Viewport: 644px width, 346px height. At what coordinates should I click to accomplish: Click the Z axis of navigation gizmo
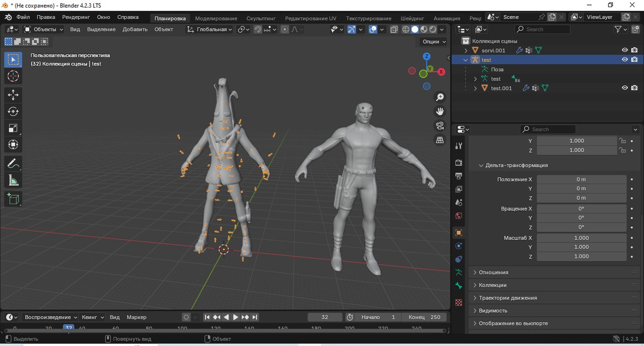click(427, 56)
